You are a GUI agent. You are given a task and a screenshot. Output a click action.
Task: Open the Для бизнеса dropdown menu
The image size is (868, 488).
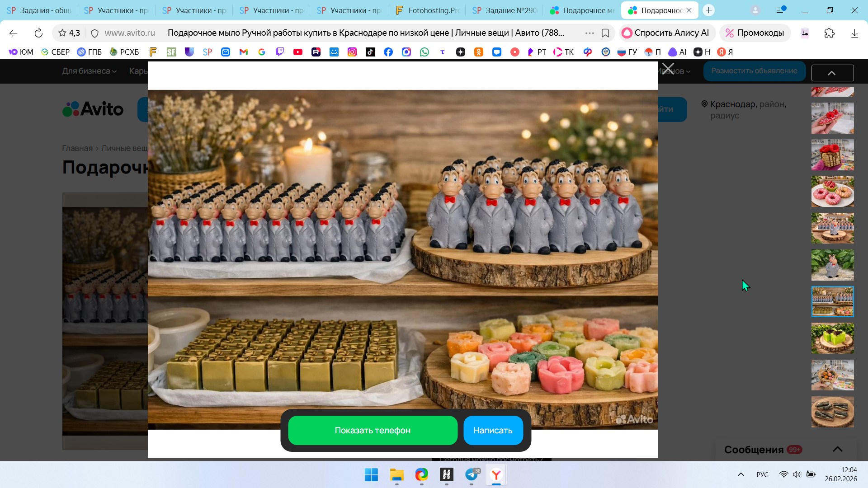[x=89, y=71]
